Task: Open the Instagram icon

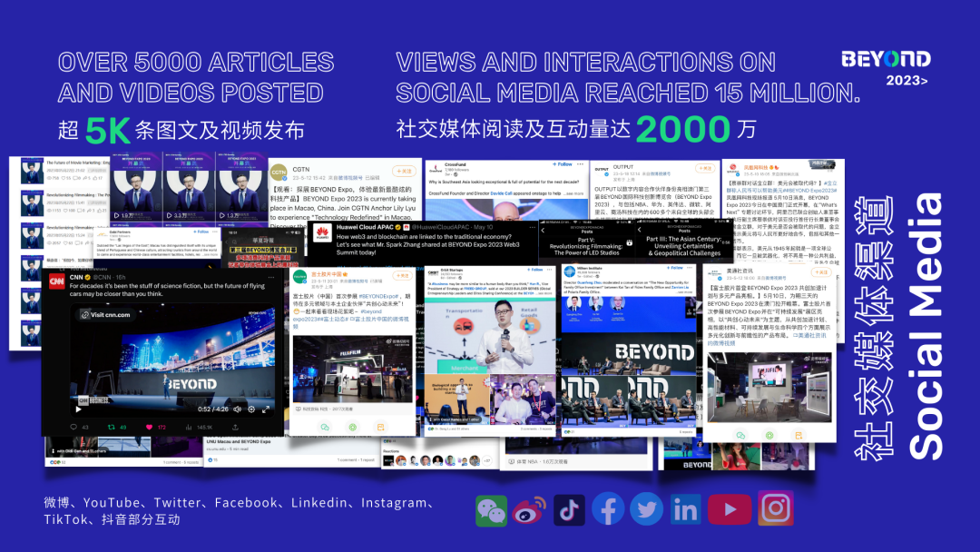Action: click(774, 509)
